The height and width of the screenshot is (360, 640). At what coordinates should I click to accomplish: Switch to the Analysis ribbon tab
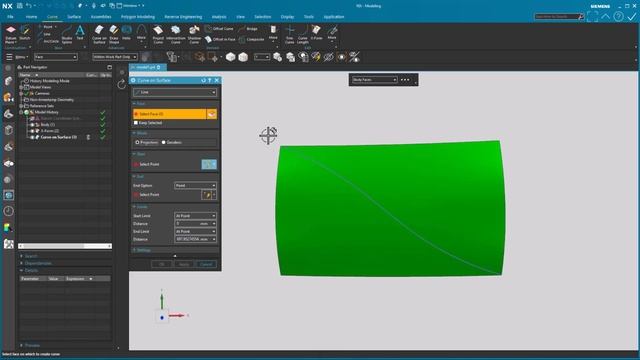[219, 17]
